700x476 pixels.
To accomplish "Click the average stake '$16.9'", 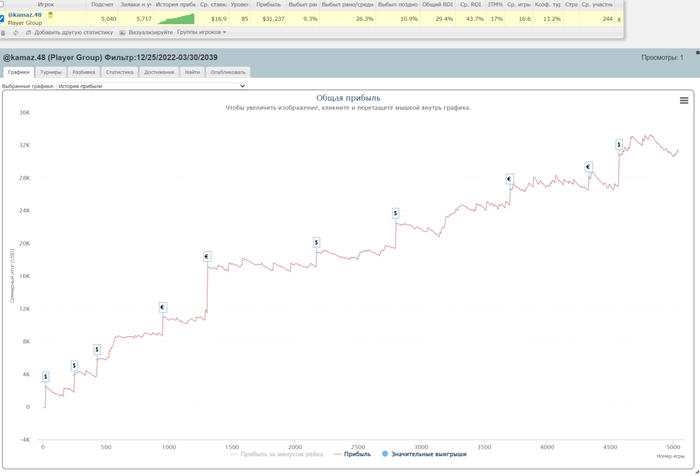I will (x=219, y=19).
